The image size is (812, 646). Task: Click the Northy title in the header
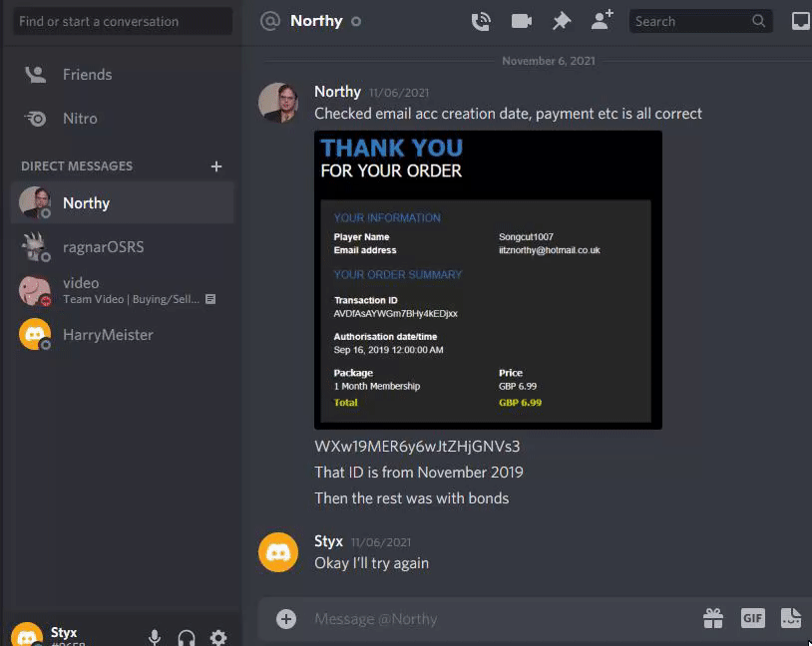coord(316,21)
